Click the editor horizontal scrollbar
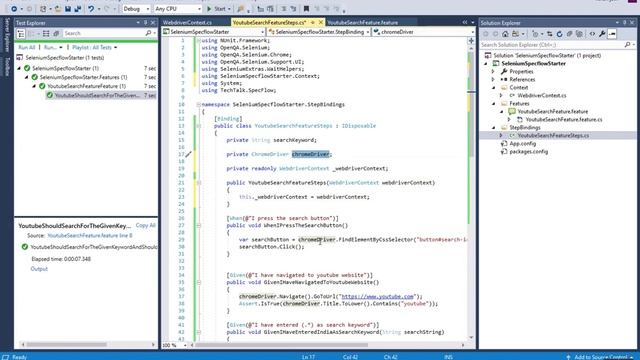 click(282, 345)
